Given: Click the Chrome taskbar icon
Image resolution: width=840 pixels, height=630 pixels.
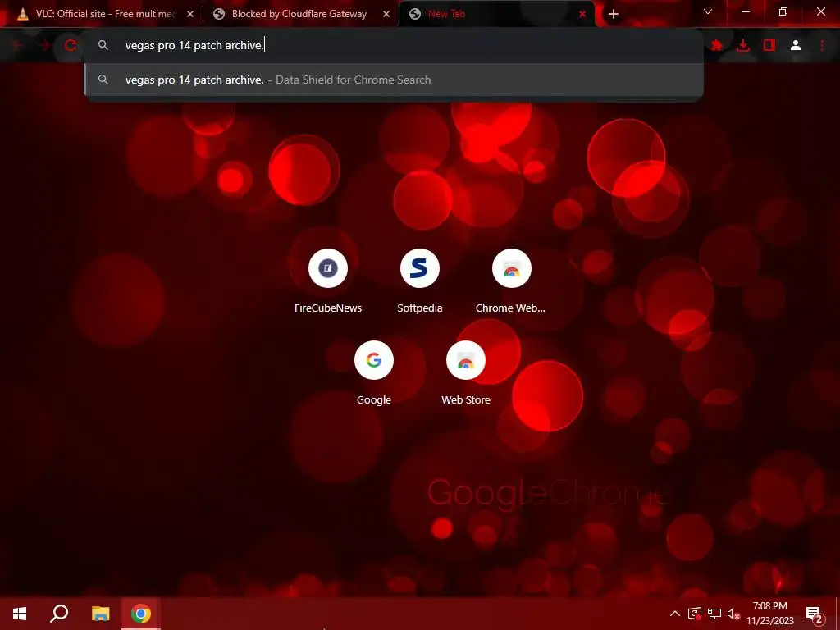Looking at the screenshot, I should click(x=141, y=614).
